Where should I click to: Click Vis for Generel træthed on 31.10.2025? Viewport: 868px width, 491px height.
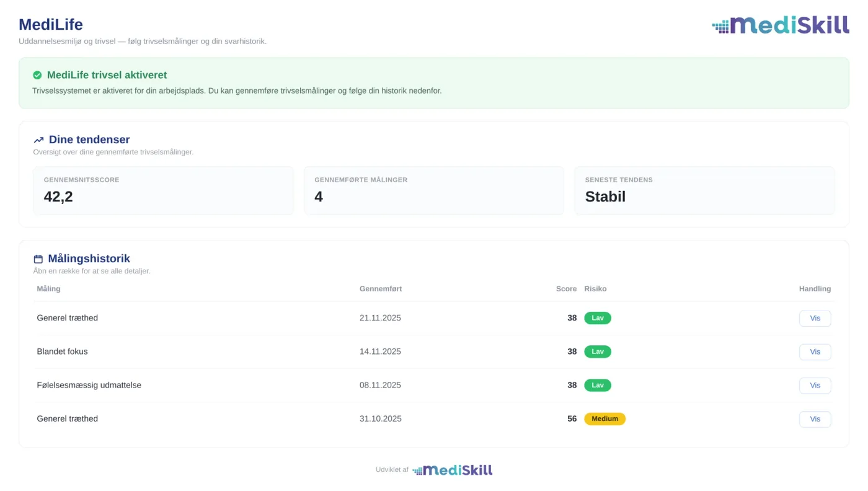pos(815,419)
